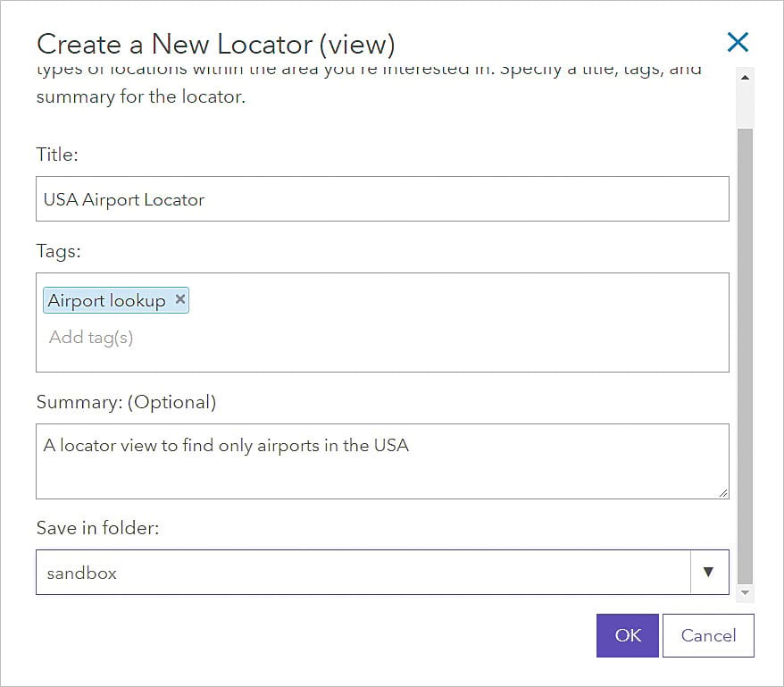Image resolution: width=784 pixels, height=687 pixels.
Task: Click the 'summary for the locator' description text
Action: pyautogui.click(x=140, y=96)
